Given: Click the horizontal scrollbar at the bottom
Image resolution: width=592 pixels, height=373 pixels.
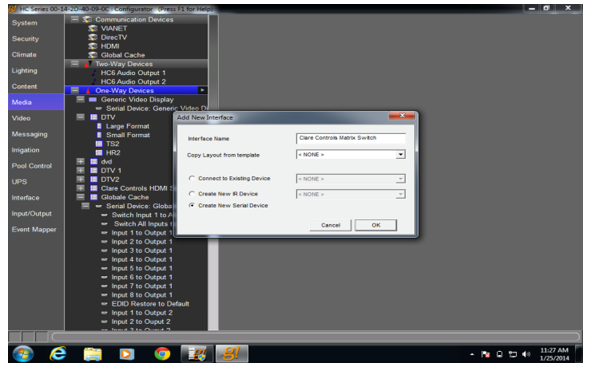Looking at the screenshot, I should (x=316, y=336).
